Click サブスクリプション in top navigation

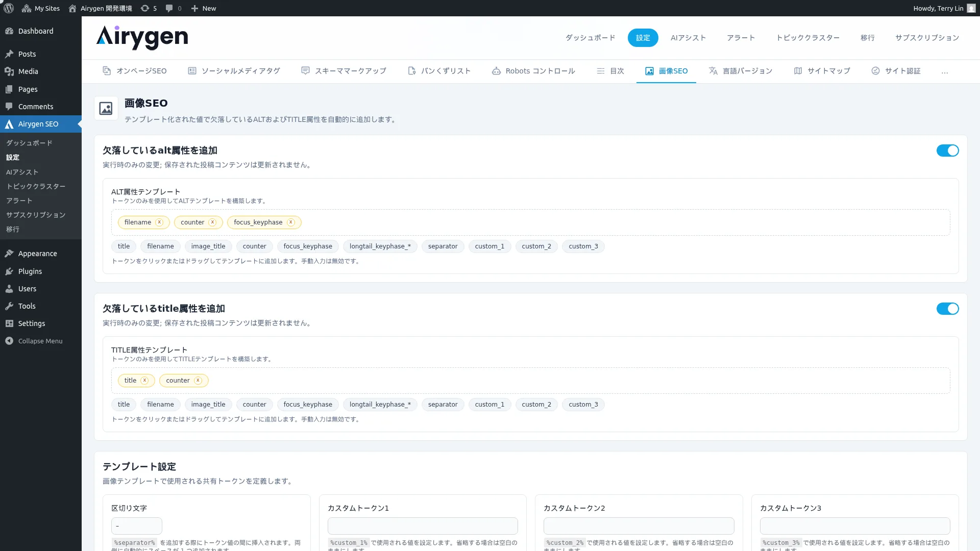coord(927,38)
